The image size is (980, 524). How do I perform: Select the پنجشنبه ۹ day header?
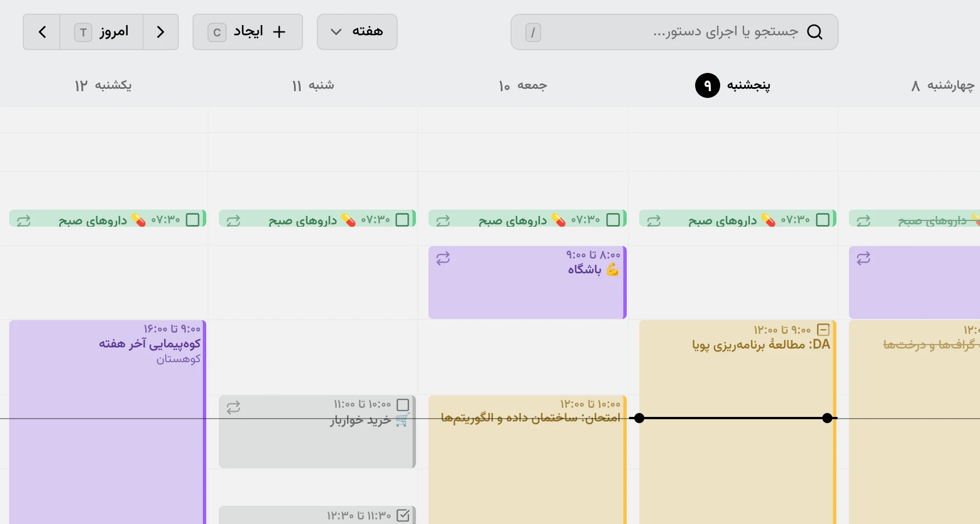[x=733, y=85]
